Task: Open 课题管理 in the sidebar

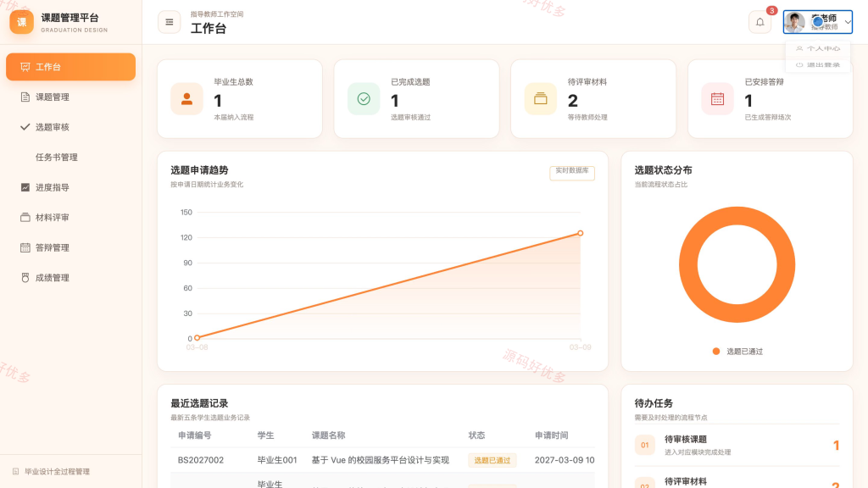Action: click(x=71, y=97)
